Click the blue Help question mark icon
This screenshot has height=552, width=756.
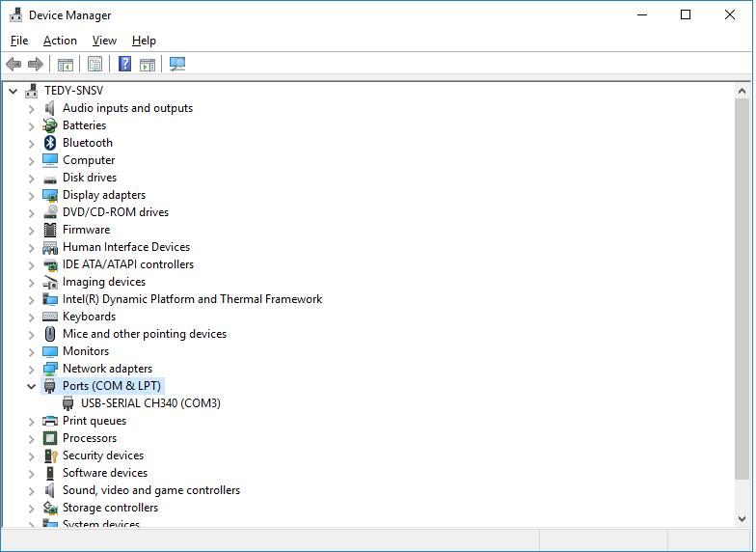[124, 65]
